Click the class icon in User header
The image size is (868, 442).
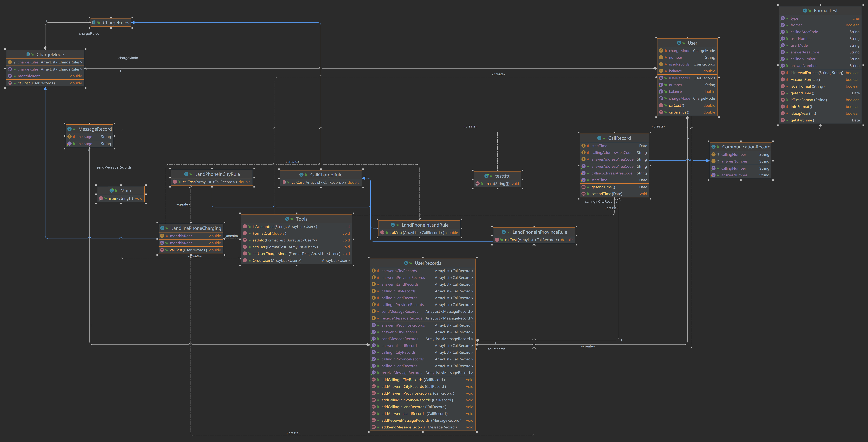click(x=679, y=43)
